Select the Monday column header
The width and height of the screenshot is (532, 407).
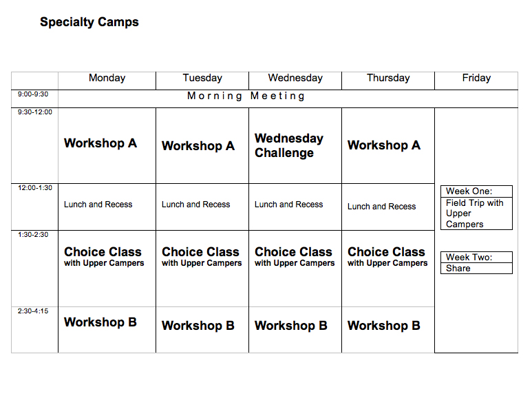tap(107, 79)
